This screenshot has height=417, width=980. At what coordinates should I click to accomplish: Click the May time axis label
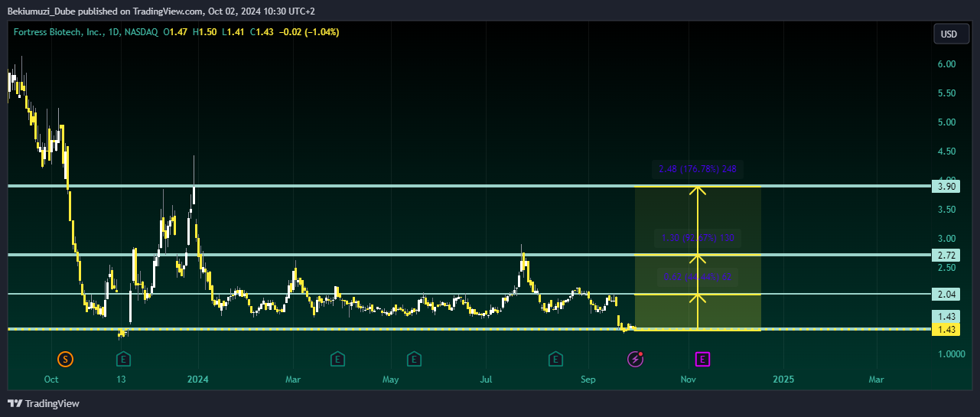click(x=391, y=380)
